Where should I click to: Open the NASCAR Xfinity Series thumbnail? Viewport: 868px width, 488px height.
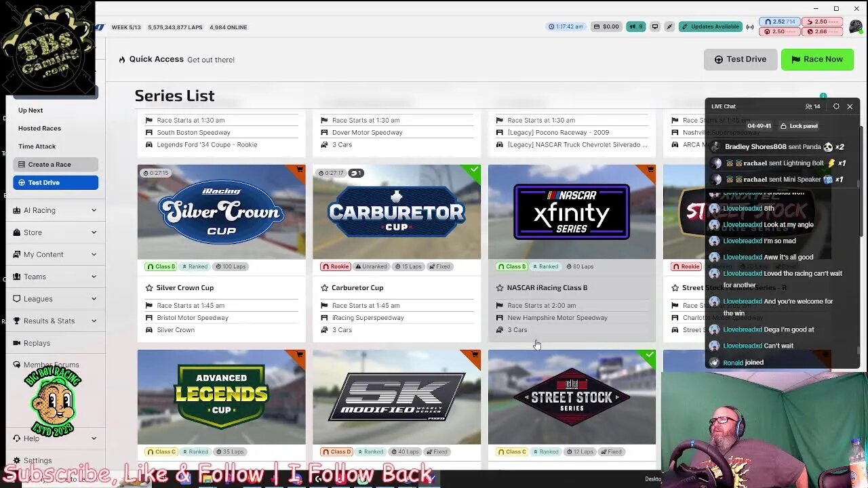tap(572, 211)
